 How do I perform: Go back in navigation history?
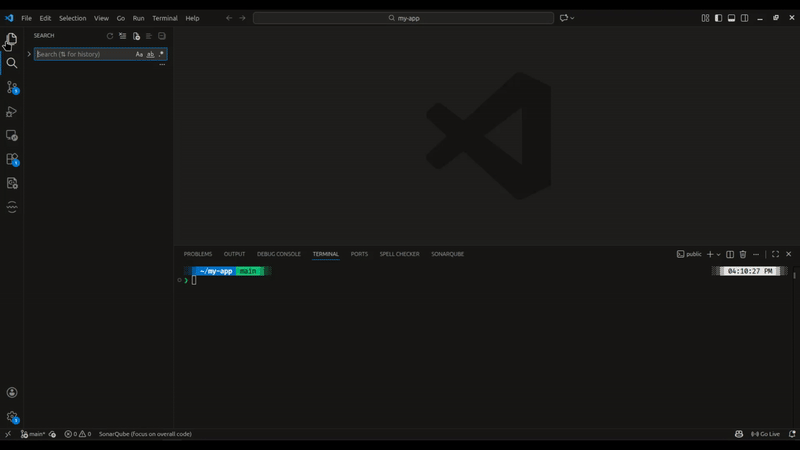pos(229,18)
